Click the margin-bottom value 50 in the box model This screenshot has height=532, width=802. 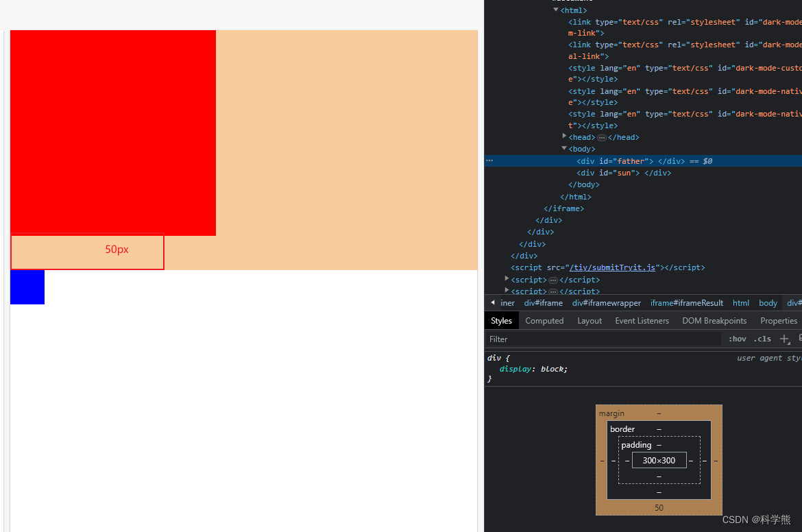point(659,507)
